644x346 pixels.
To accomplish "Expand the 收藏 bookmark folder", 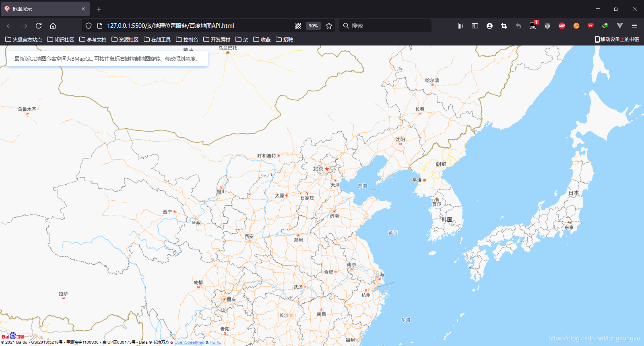I will tap(262, 39).
